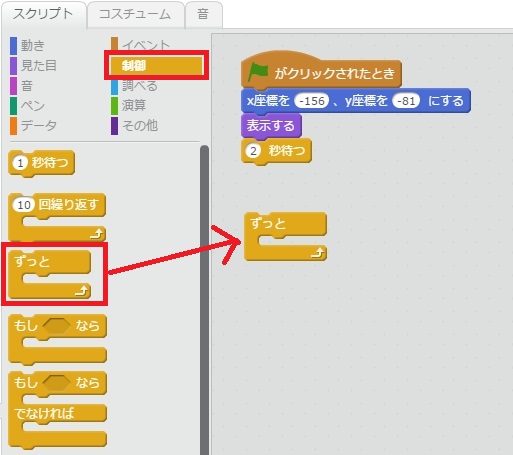The image size is (513, 455).
Task: Edit the 10 value in 回繰り返す block
Action: [x=24, y=205]
